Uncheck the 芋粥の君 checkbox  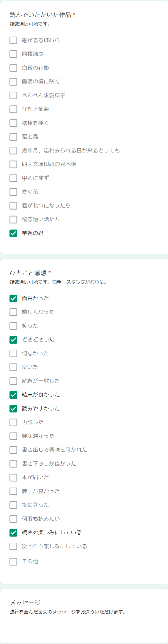pos(13,233)
